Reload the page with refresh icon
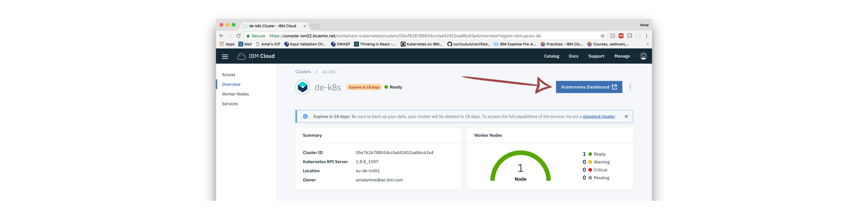868x210 pixels. [x=238, y=36]
